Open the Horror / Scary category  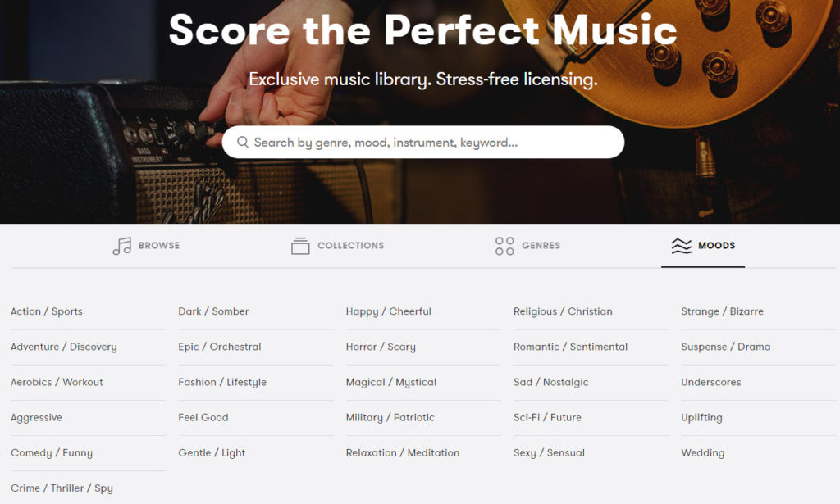(381, 347)
